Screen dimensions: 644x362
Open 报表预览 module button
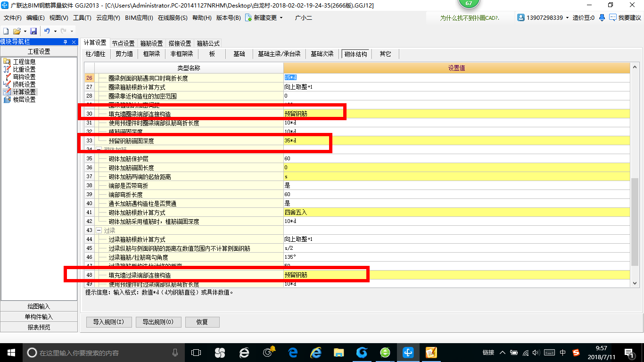(x=39, y=327)
